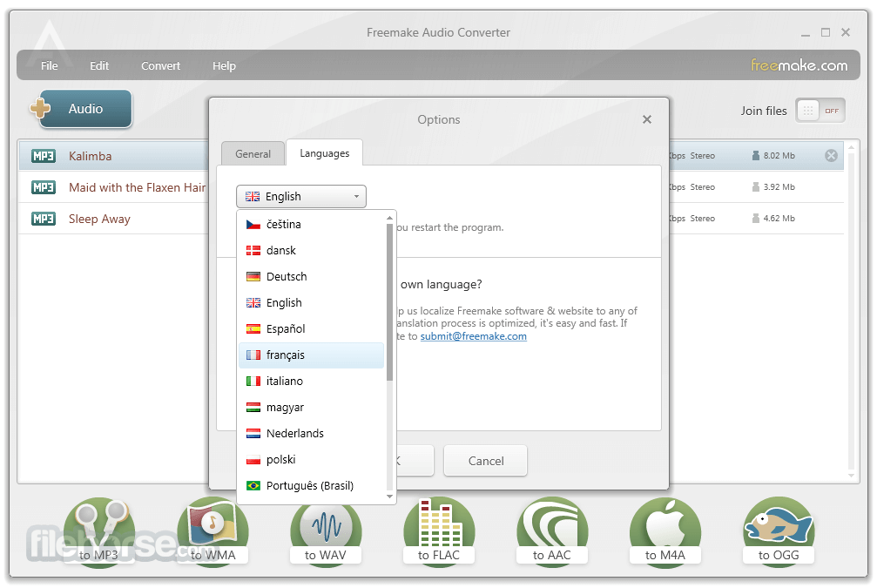Select čeština from the language list
This screenshot has width=877, height=588.
click(x=312, y=225)
